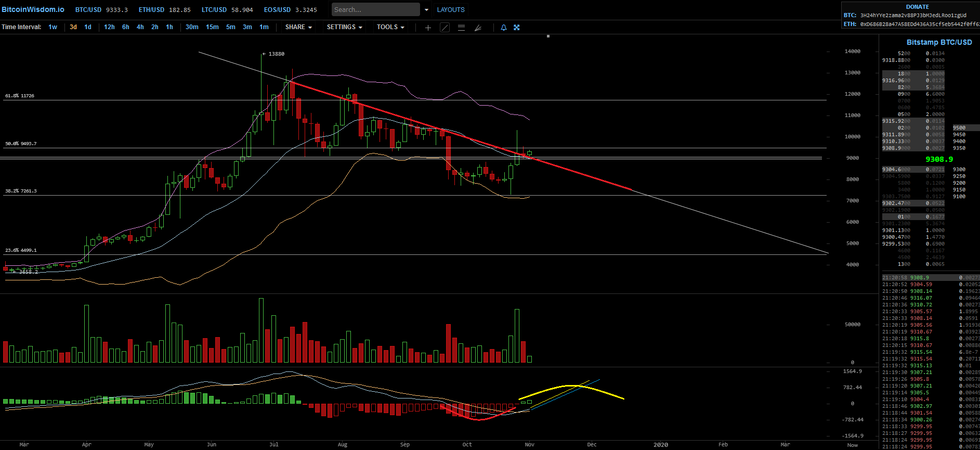Choose the fan lines drawing tool
Screen dimensions: 980x450
coord(478,28)
